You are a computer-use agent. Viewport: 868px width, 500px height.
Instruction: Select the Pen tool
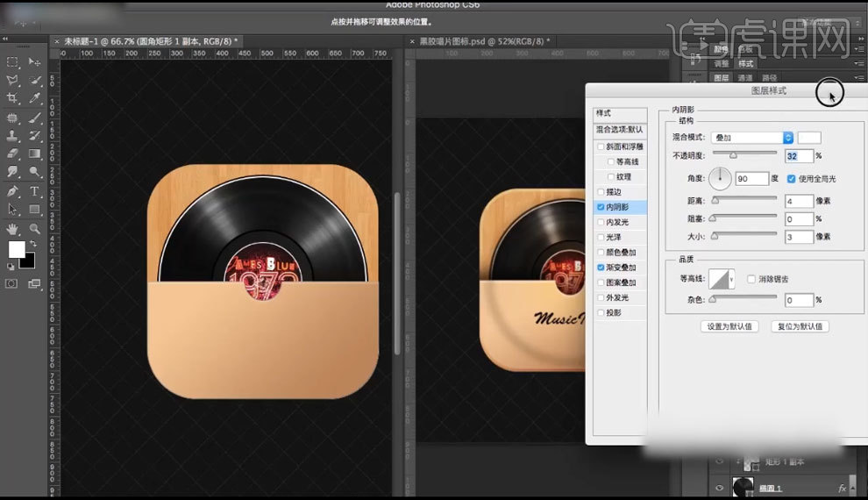coord(12,191)
